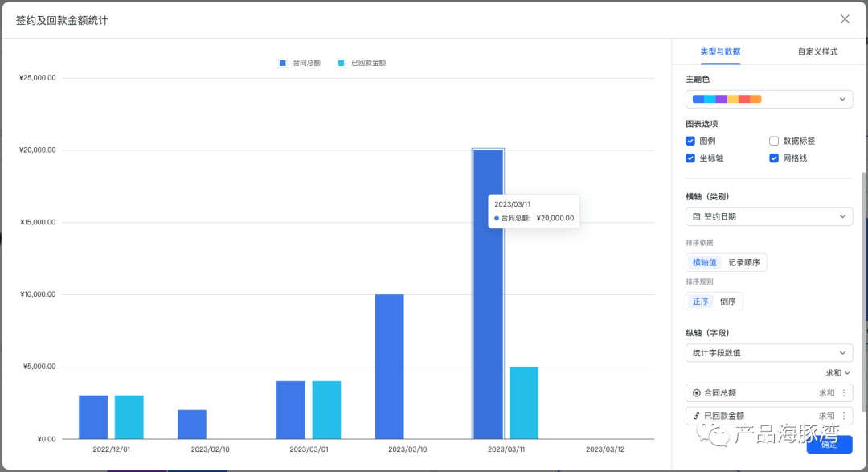Disable the 坐标轴 checkbox
Viewport: 868px width, 472px height.
point(690,158)
